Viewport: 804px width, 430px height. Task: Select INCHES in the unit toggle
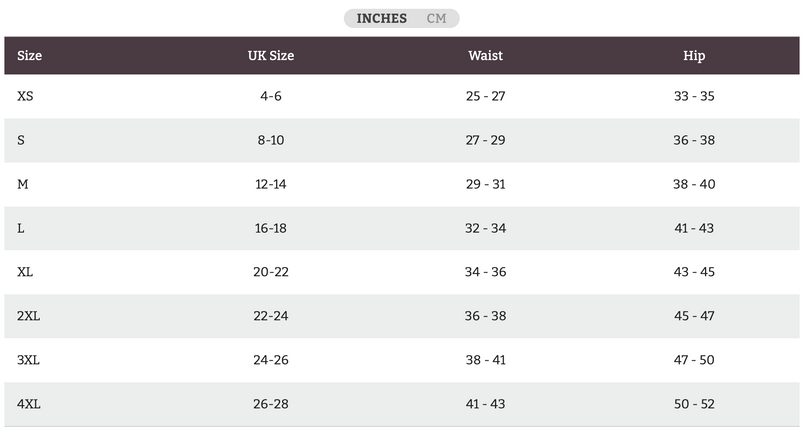381,18
